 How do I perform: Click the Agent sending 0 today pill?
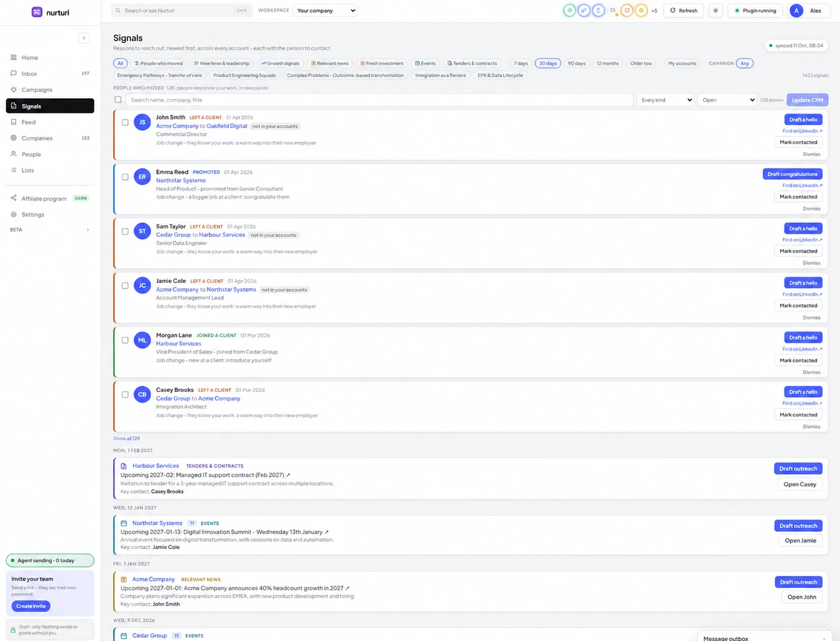coord(50,560)
